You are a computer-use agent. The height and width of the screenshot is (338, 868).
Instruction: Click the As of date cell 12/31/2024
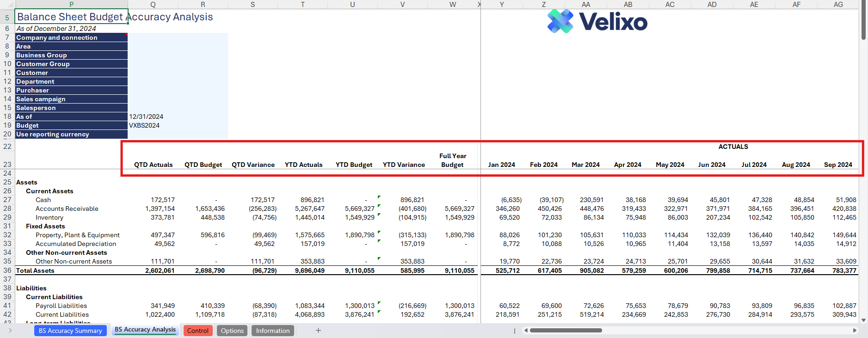click(x=146, y=117)
